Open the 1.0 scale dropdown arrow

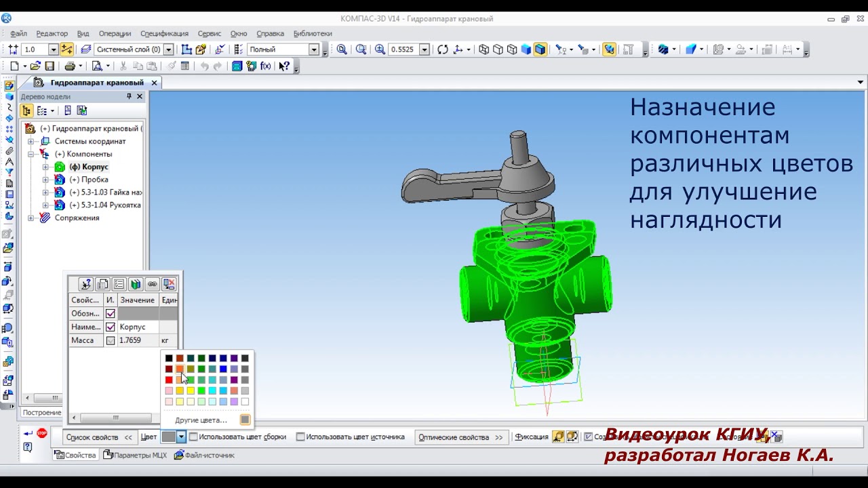point(53,49)
